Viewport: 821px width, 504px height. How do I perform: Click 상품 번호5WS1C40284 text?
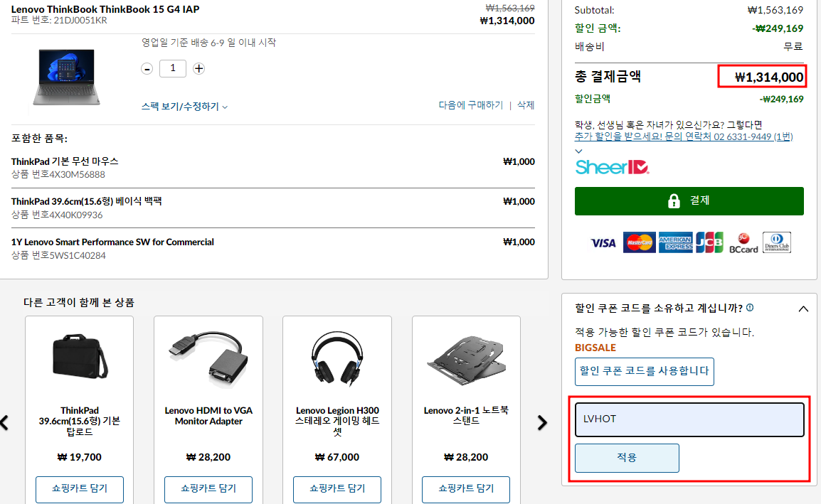tap(58, 256)
